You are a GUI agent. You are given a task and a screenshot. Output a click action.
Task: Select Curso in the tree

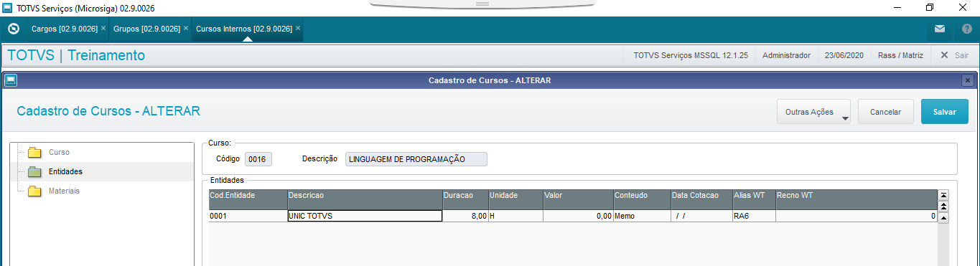pyautogui.click(x=59, y=152)
